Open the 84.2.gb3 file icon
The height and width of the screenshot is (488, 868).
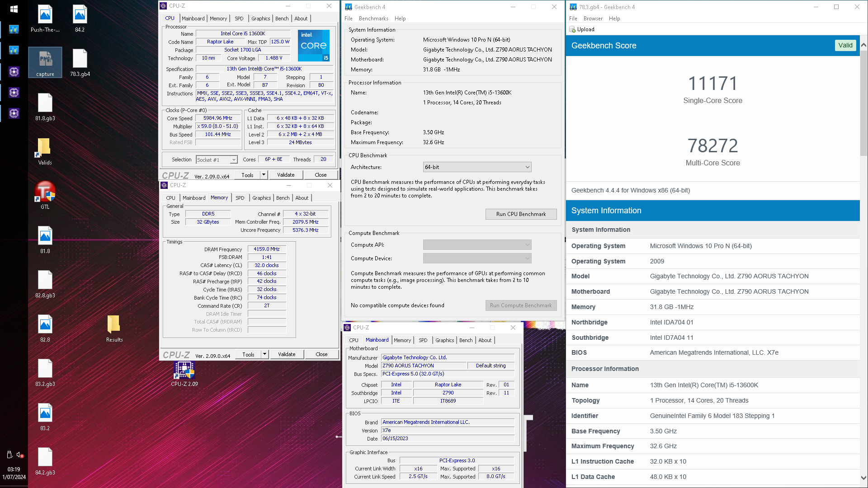[45, 461]
